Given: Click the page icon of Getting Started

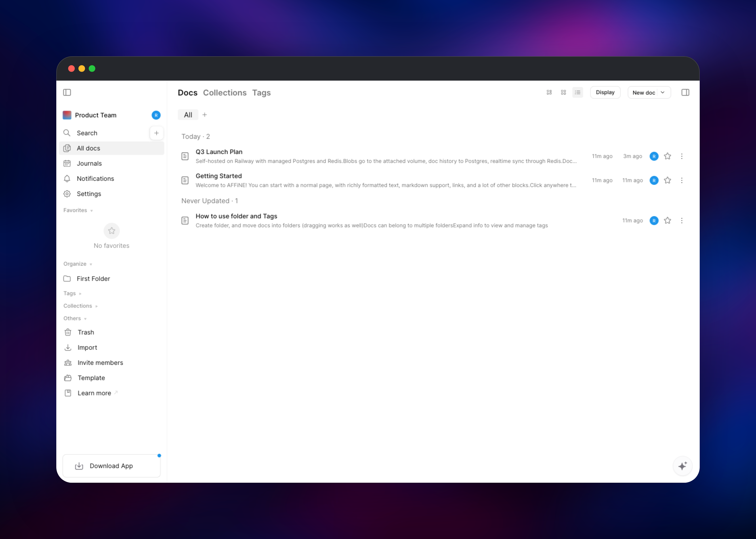Looking at the screenshot, I should tap(185, 180).
